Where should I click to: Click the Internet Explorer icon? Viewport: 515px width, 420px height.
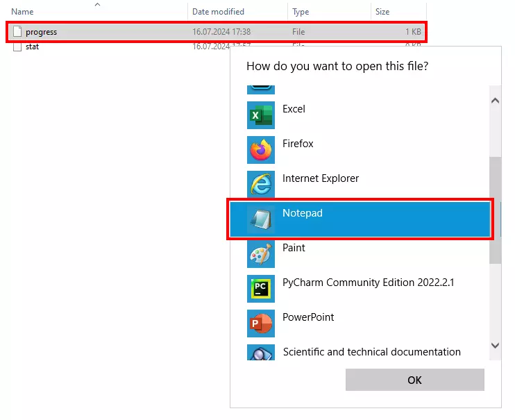(261, 185)
